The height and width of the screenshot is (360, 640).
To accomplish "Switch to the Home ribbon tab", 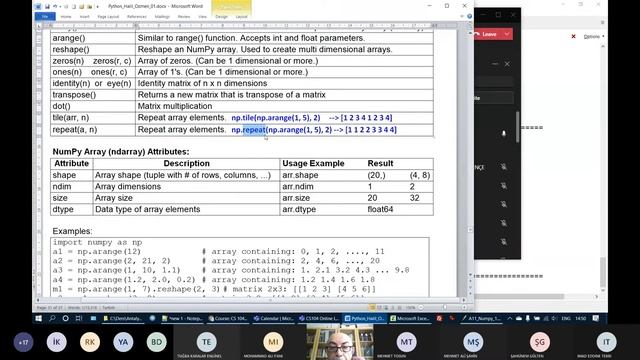I will (x=66, y=17).
